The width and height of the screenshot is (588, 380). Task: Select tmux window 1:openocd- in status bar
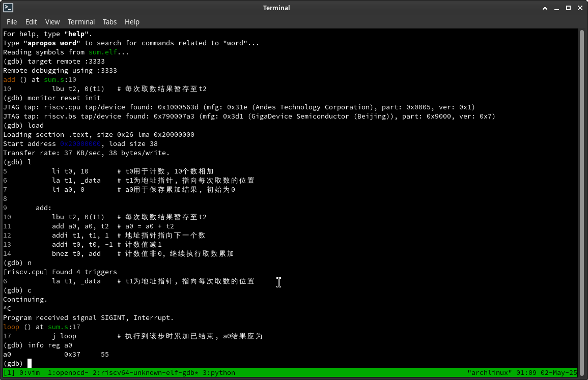[x=68, y=373]
